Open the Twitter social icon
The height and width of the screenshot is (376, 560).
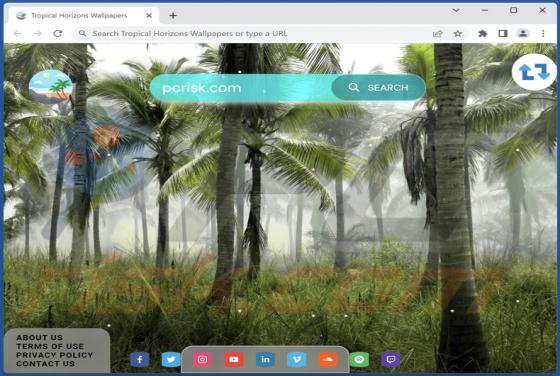point(171,360)
